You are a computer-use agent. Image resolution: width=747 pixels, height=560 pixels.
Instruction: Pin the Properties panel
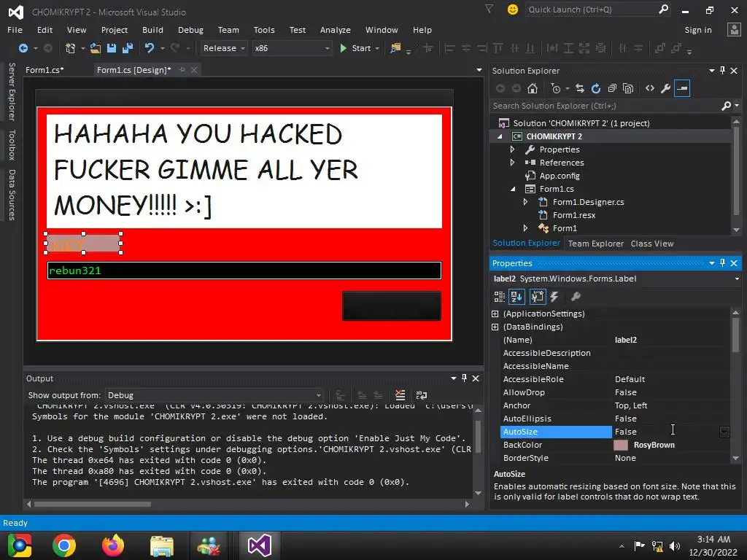tap(723, 262)
